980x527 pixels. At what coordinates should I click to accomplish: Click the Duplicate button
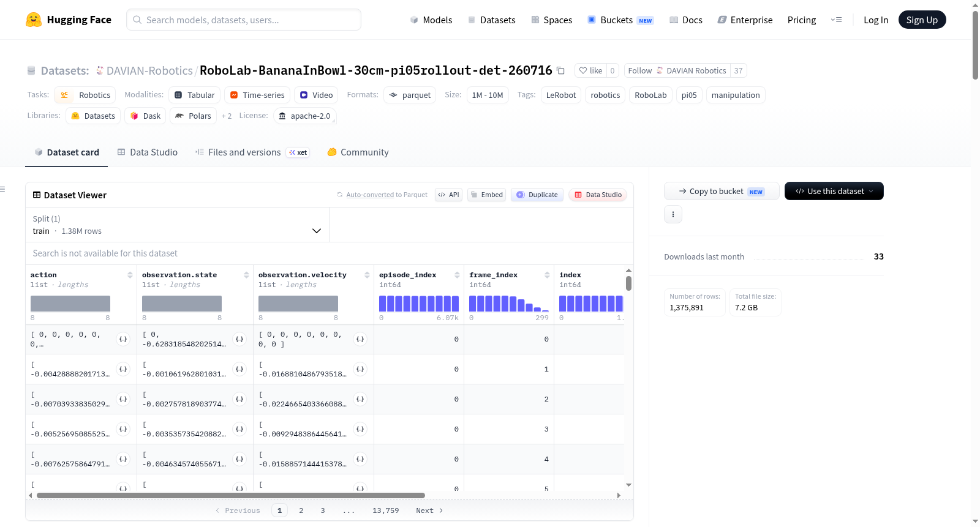(x=537, y=195)
